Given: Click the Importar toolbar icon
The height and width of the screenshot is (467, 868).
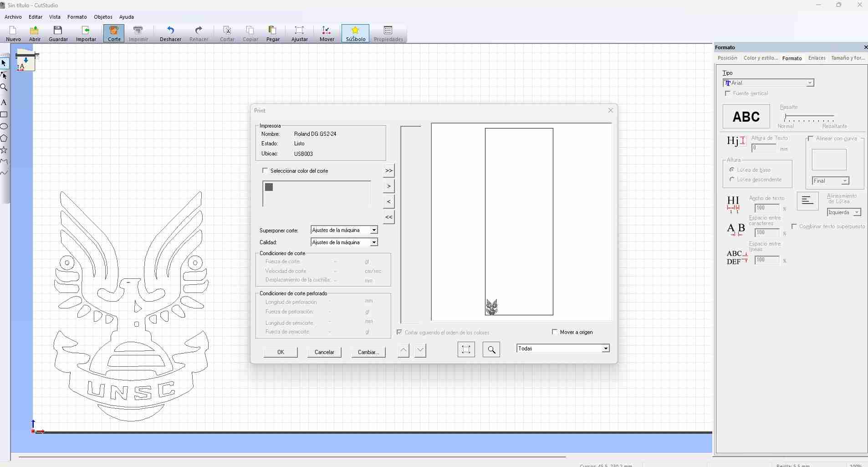Looking at the screenshot, I should (x=86, y=34).
